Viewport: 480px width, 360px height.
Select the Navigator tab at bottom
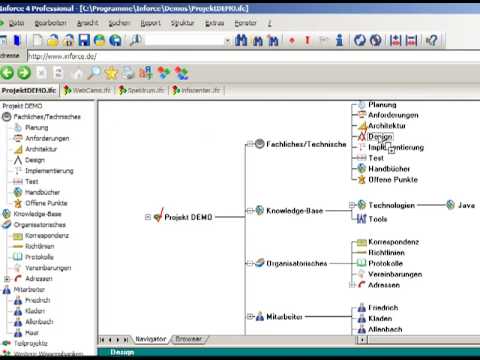151,339
